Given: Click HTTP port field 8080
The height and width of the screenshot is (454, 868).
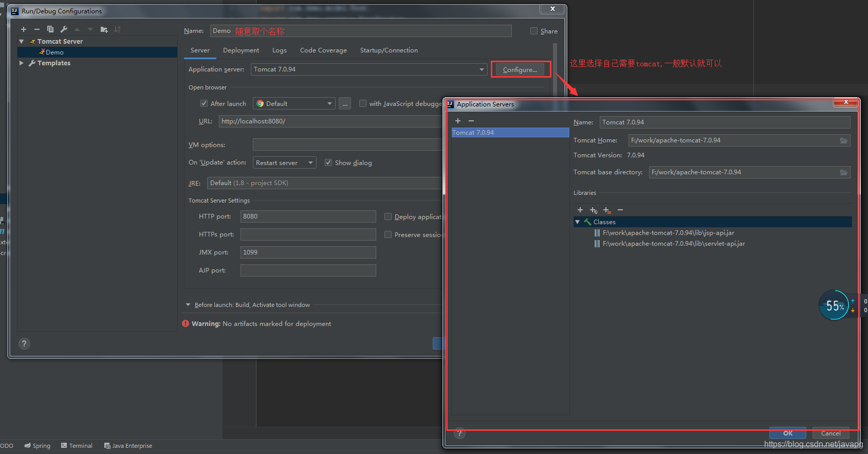Looking at the screenshot, I should pos(308,216).
